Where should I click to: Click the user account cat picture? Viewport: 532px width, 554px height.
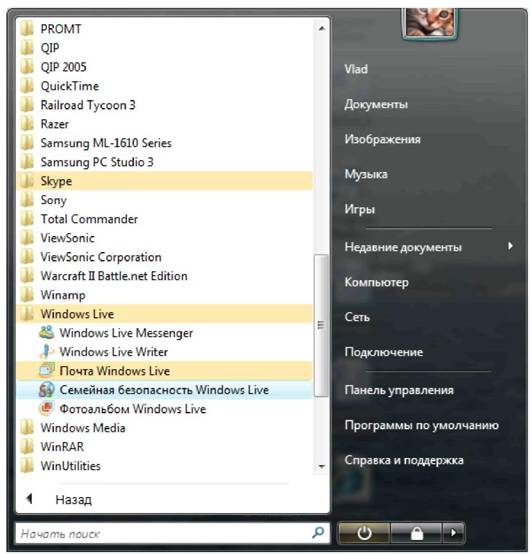click(x=430, y=22)
